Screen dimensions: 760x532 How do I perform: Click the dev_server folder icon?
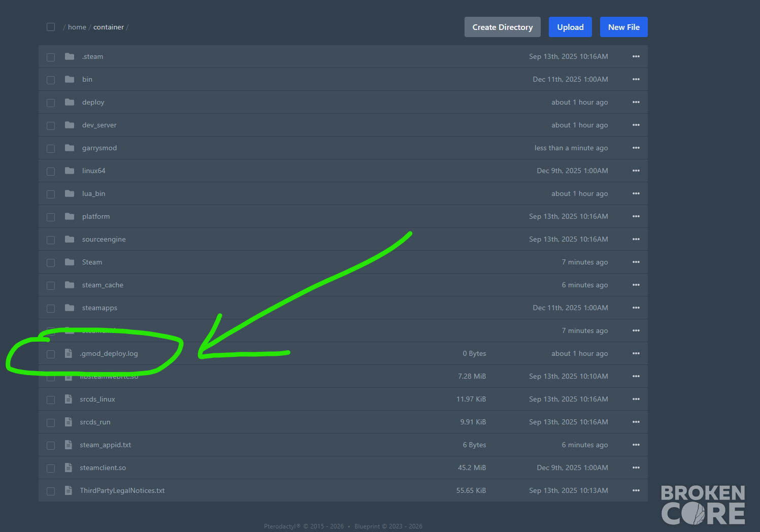(x=70, y=125)
